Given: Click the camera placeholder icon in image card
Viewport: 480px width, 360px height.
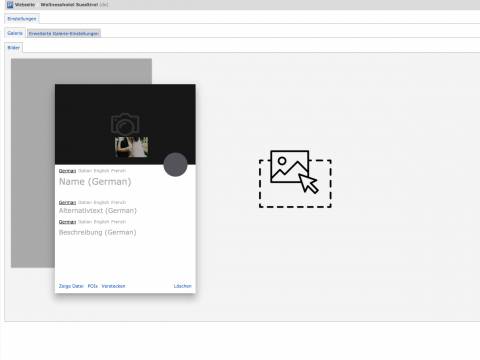Looking at the screenshot, I should [125, 124].
